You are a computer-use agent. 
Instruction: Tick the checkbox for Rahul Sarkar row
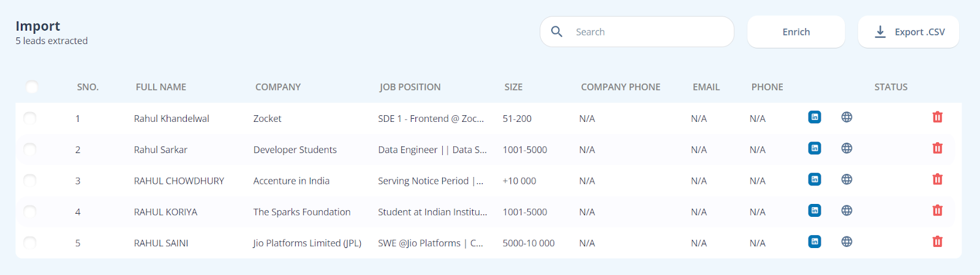29,149
